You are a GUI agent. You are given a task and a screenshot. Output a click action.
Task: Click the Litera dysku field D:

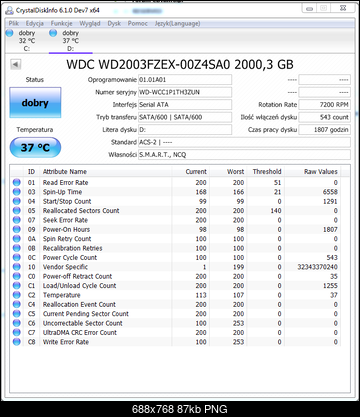(185, 130)
